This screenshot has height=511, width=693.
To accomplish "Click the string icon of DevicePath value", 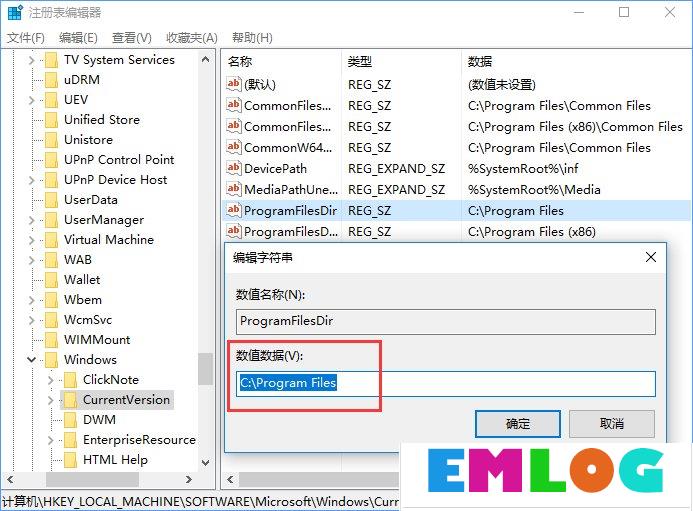I will point(233,168).
